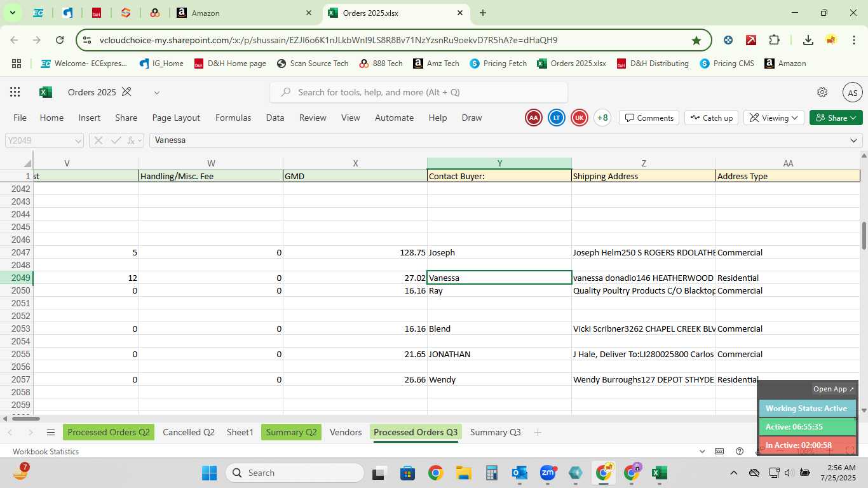Click the vertical scrollbar thumb
The image size is (868, 488).
pyautogui.click(x=864, y=236)
